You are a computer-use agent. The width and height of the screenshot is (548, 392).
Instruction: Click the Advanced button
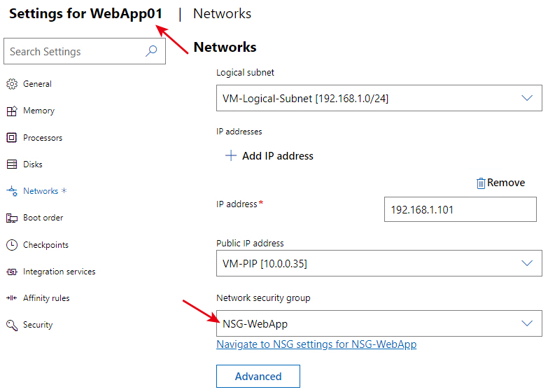click(x=258, y=376)
